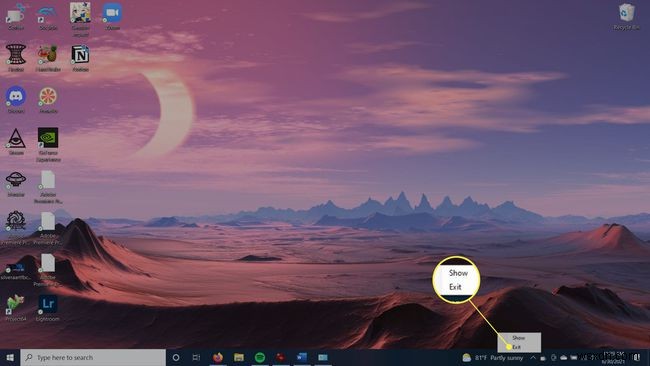
Task: Open the Windows Start menu
Action: tap(10, 357)
